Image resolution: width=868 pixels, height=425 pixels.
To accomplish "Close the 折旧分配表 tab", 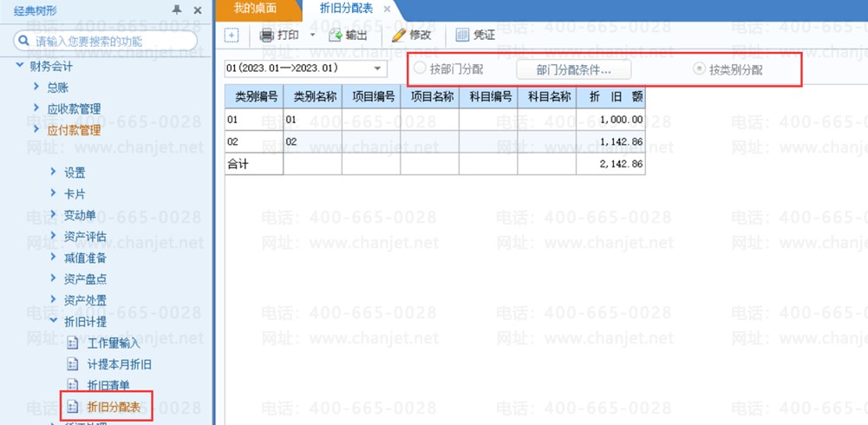I will click(387, 10).
